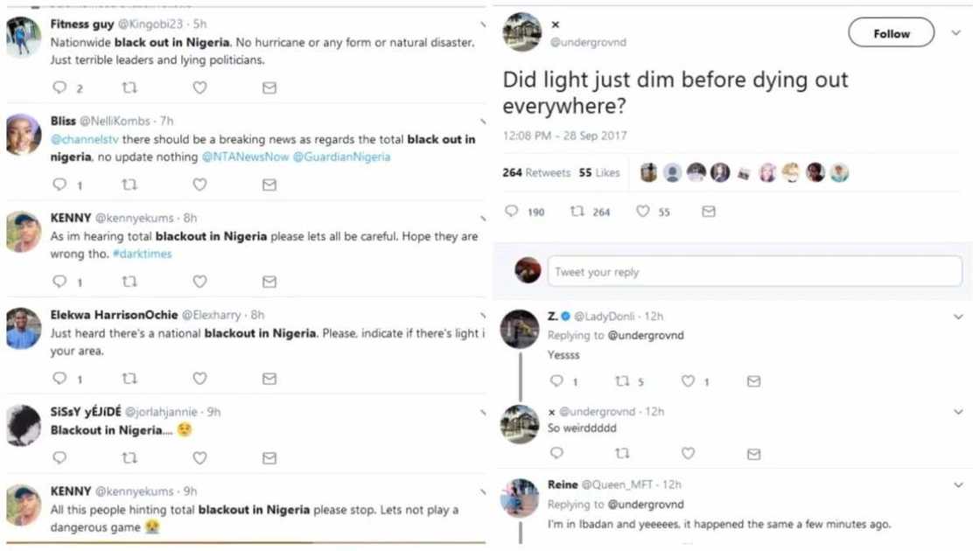Open Fitness guy's profile picture
This screenshot has height=551, width=980.
click(24, 37)
